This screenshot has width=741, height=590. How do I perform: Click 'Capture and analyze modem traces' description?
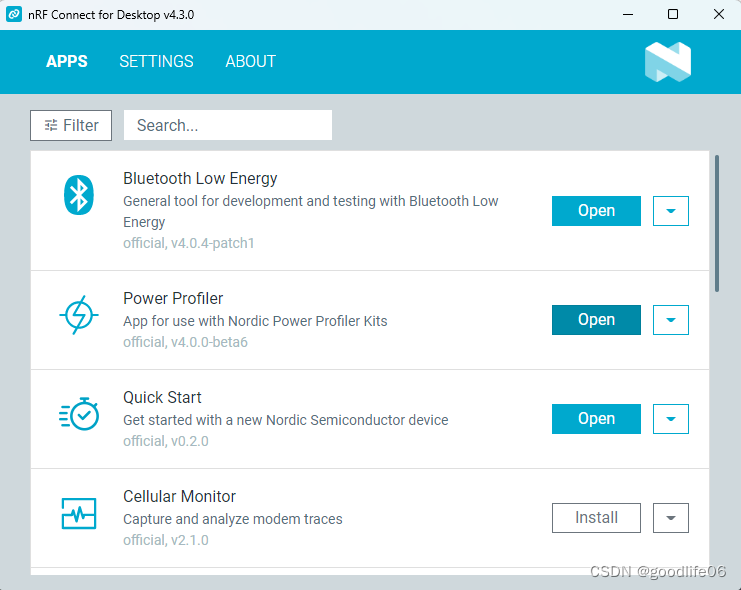pos(233,519)
